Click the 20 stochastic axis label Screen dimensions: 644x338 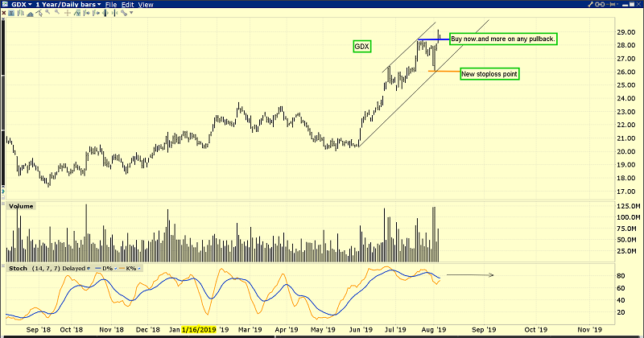click(x=621, y=312)
